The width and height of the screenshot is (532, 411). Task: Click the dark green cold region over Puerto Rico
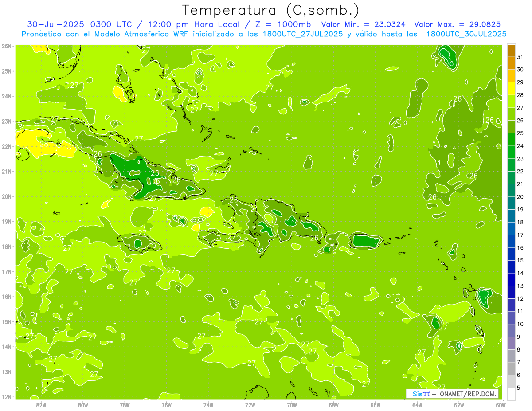(x=365, y=242)
